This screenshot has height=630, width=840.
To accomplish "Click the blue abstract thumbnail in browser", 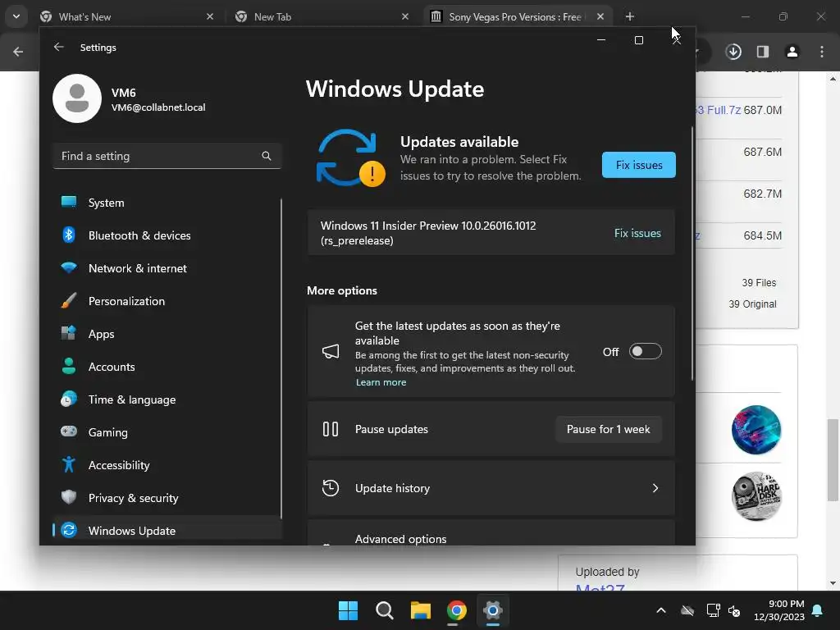I will point(756,430).
